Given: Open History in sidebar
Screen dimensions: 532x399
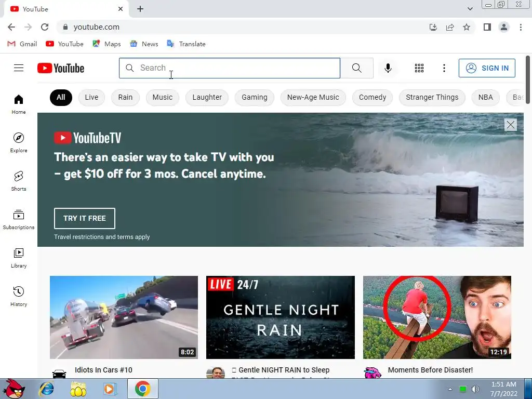Looking at the screenshot, I should click(x=19, y=297).
